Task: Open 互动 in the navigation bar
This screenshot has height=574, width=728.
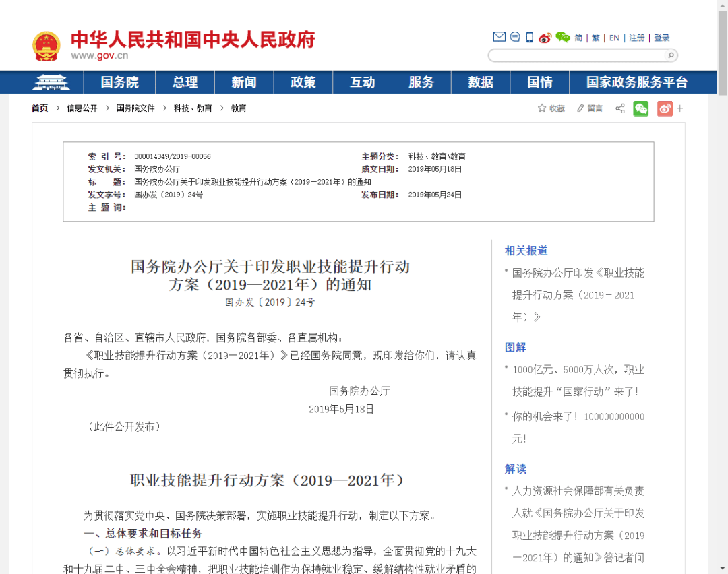Action: [362, 82]
